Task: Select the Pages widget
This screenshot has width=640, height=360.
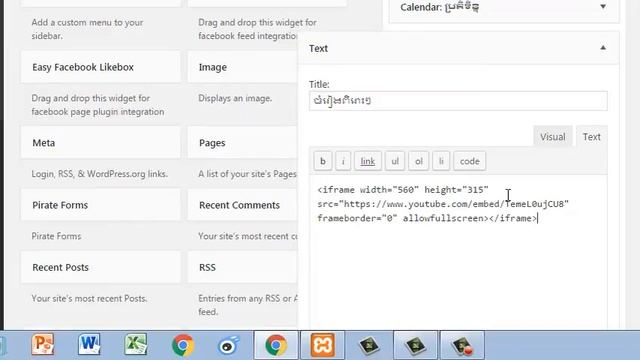Action: tap(242, 143)
